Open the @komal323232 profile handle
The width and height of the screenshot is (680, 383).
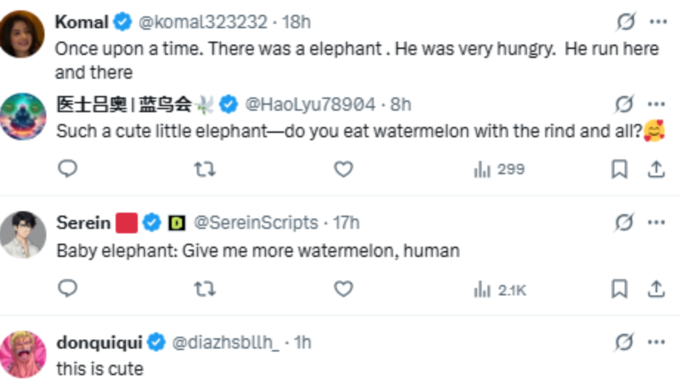coord(203,22)
